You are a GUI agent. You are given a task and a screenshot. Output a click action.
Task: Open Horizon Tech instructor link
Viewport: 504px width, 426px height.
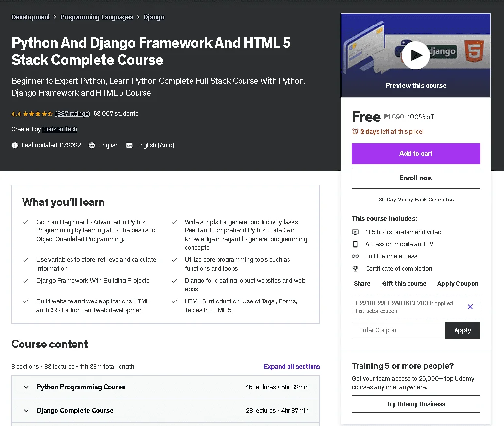(x=59, y=129)
